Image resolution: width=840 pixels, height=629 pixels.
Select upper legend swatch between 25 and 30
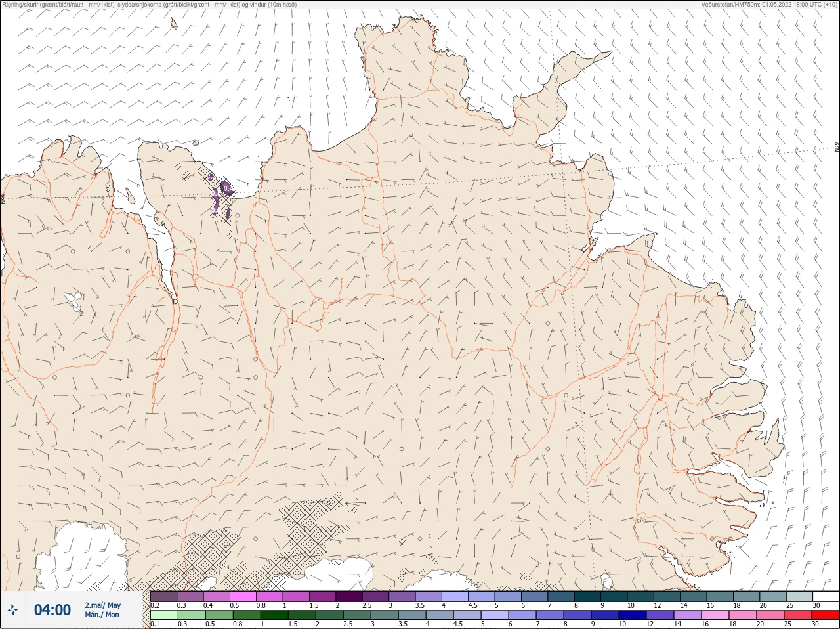799,596
